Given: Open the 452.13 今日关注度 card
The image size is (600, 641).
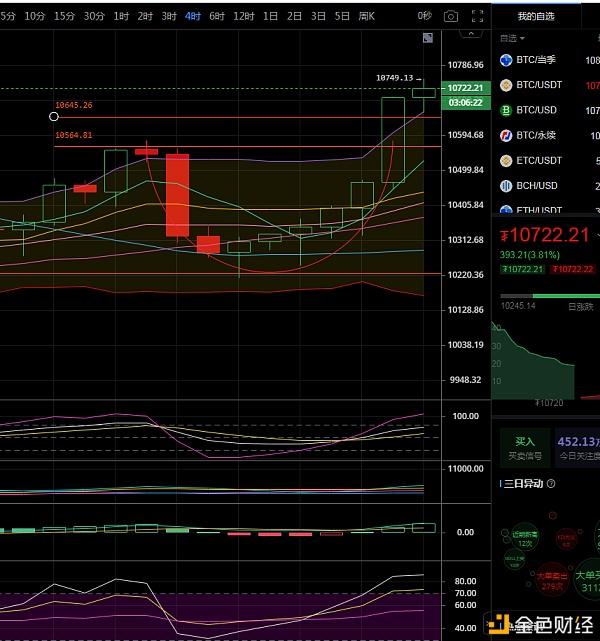Looking at the screenshot, I should [x=577, y=448].
